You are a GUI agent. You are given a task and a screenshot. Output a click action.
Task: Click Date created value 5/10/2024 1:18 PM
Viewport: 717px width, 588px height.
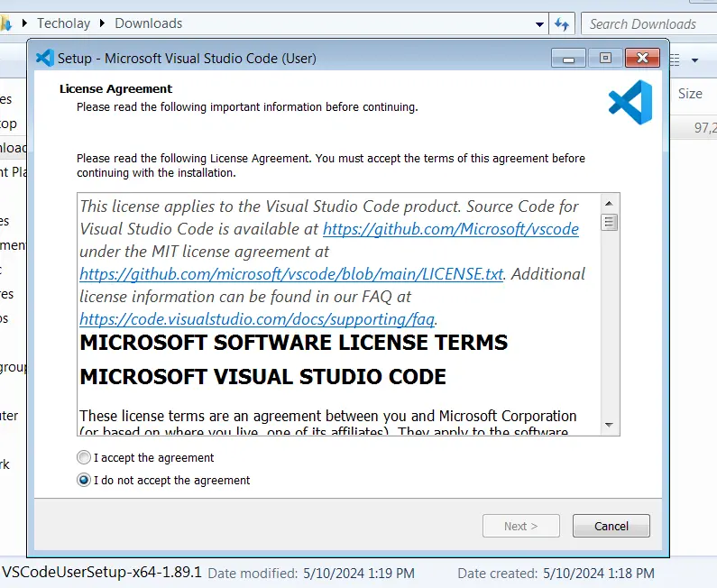click(x=599, y=574)
